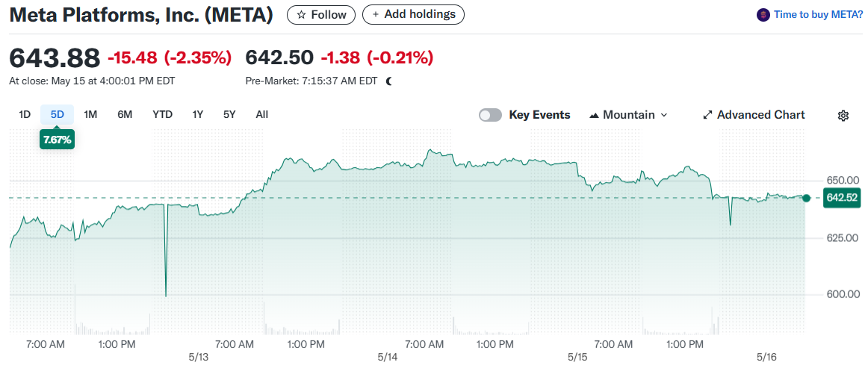Click the purple Time to buy META icon

[763, 14]
